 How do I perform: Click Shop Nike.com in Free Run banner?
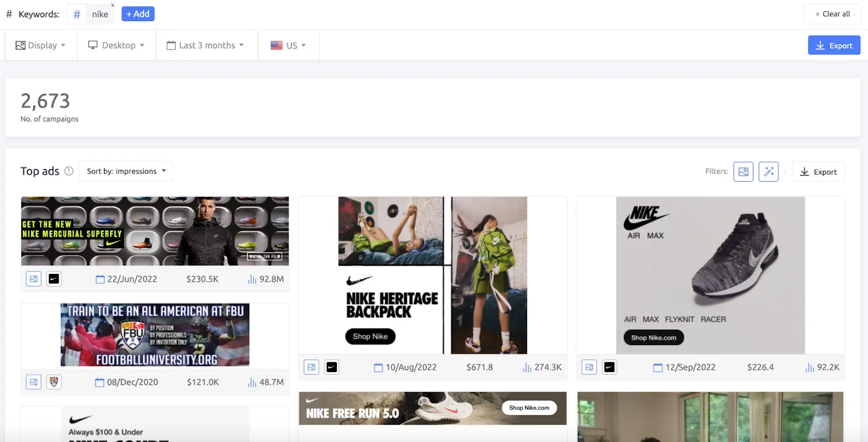(529, 408)
